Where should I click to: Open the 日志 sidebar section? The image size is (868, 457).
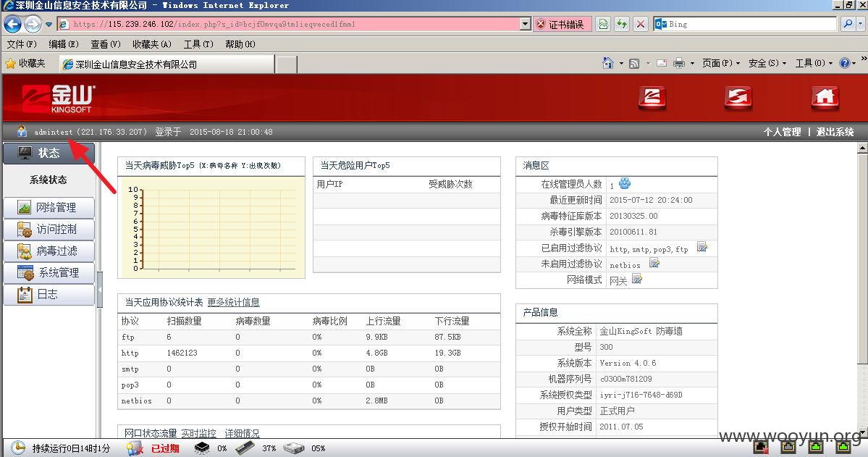pyautogui.click(x=49, y=294)
